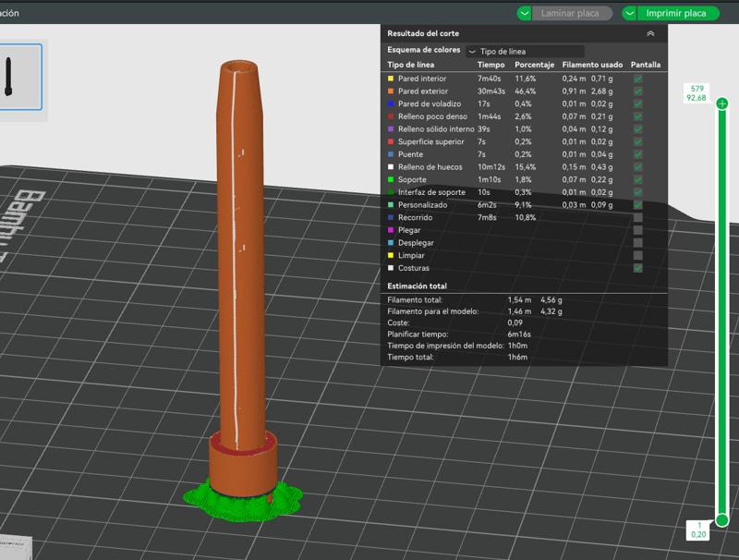This screenshot has width=739, height=560.
Task: Click the plus handle atop layer slider
Action: coord(721,104)
